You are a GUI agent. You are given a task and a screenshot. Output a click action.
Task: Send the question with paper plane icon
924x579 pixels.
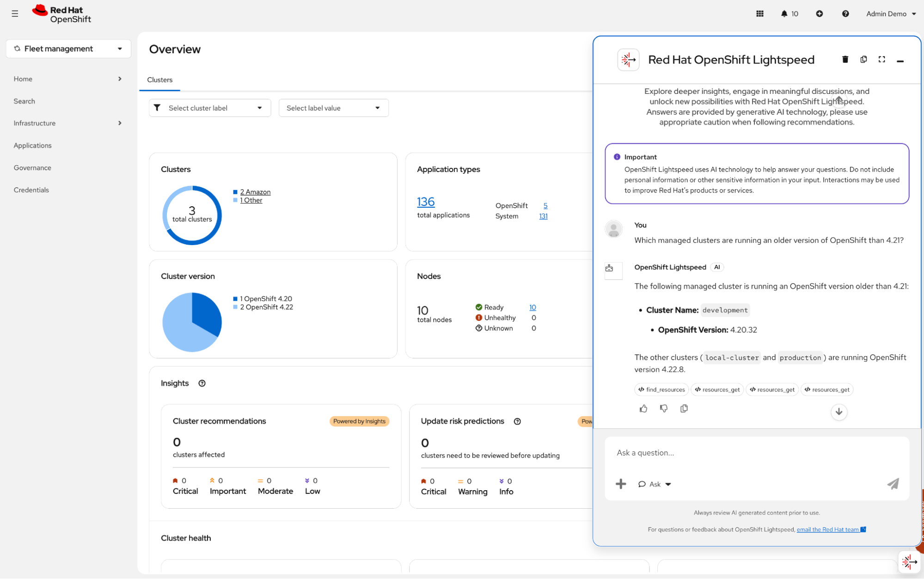point(893,484)
